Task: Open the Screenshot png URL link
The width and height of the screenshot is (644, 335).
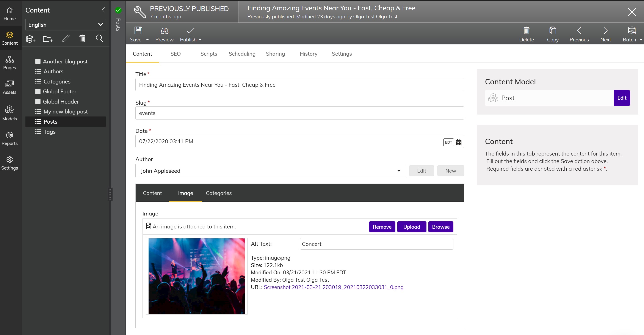Action: [x=333, y=287]
